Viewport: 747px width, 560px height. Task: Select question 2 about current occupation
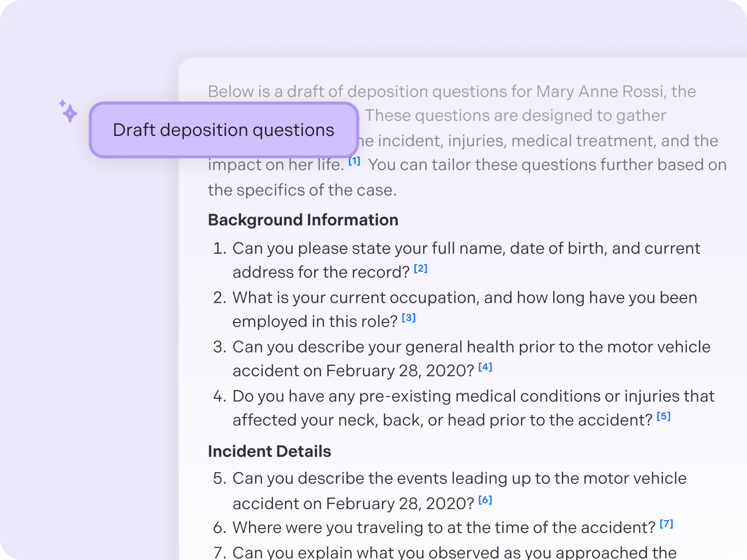pyautogui.click(x=455, y=310)
